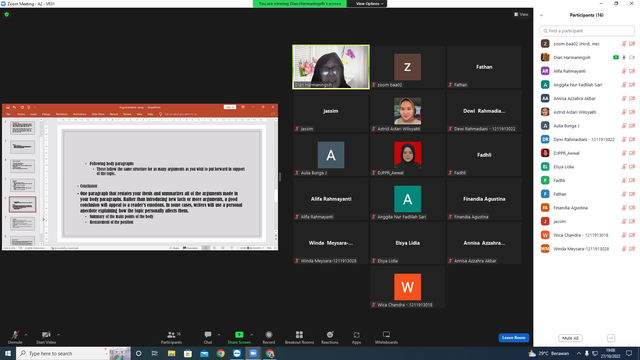Open notification center in system tray
This screenshot has height=360, width=640.
(x=629, y=353)
